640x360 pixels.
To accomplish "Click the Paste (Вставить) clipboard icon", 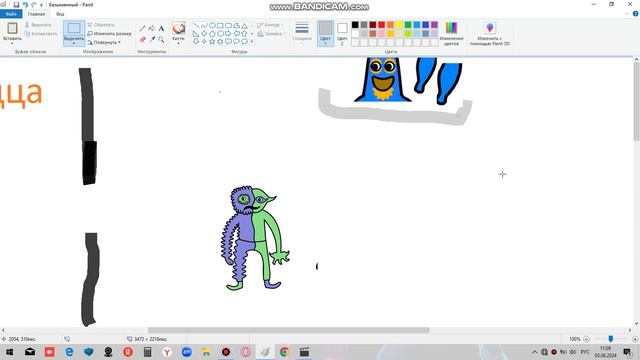I will [12, 28].
